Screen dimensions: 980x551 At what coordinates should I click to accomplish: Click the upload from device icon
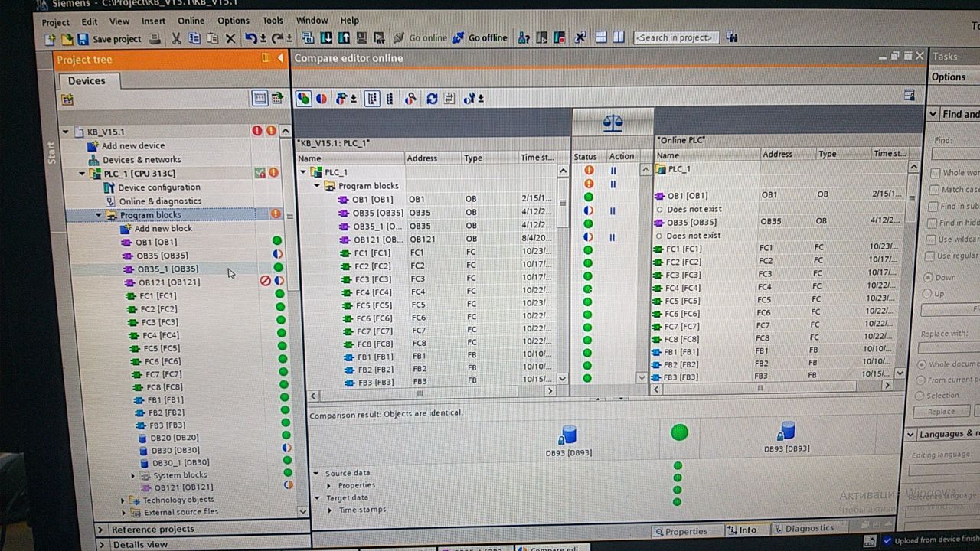[x=344, y=37]
